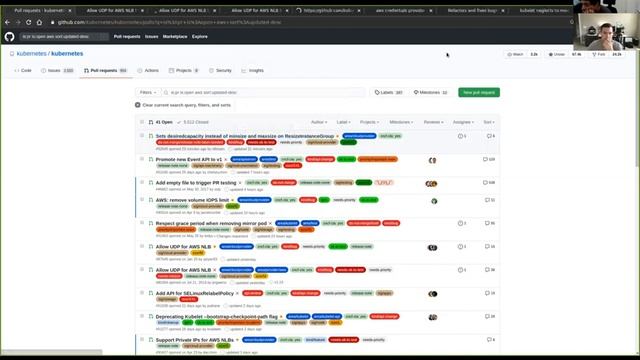Click the browser forward arrow
The image size is (640, 360).
[x=18, y=22]
